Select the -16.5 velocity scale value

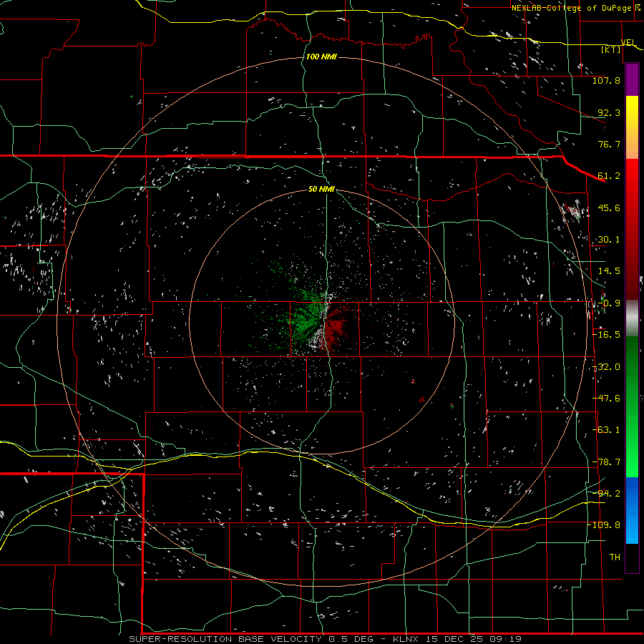[x=607, y=335]
